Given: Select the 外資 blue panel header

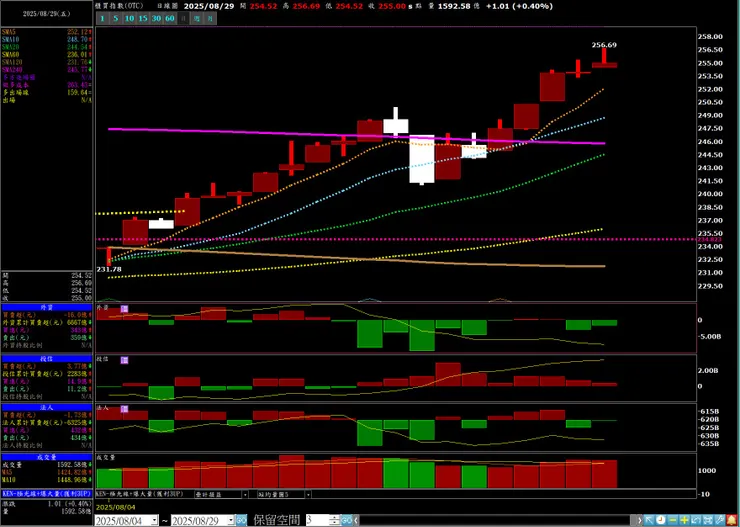Looking at the screenshot, I should (x=47, y=307).
